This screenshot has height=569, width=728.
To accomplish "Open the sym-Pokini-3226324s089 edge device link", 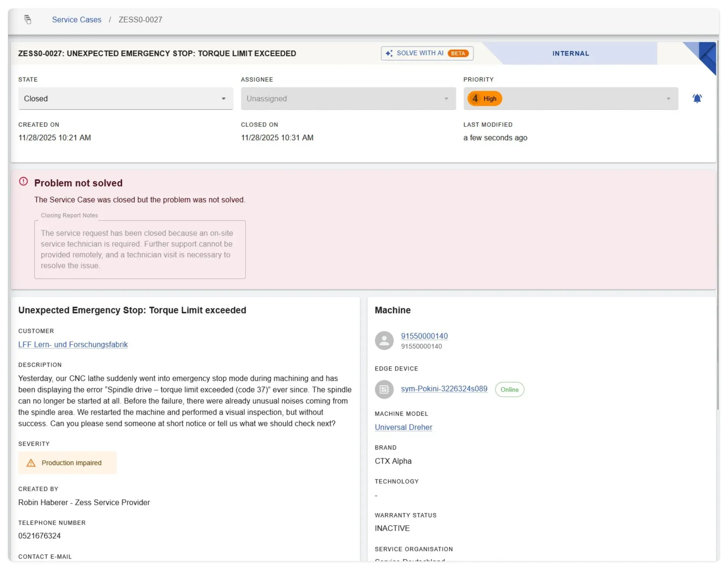I will (444, 389).
